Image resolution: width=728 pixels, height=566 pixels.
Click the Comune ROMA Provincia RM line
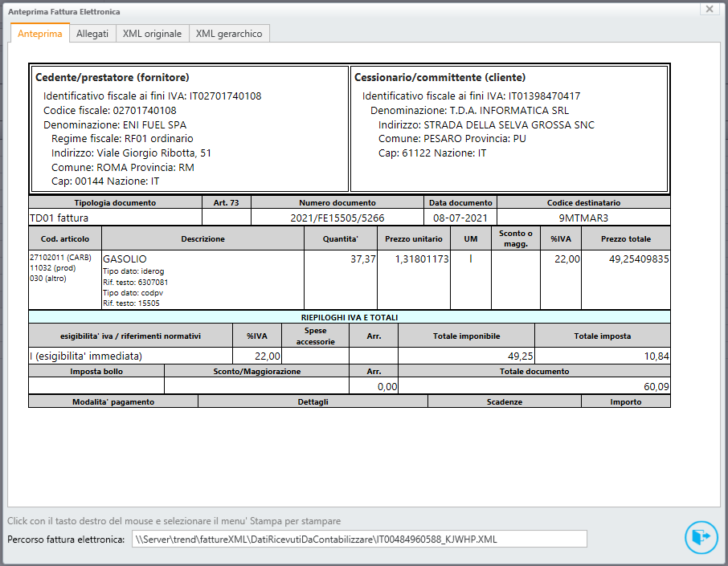point(123,168)
